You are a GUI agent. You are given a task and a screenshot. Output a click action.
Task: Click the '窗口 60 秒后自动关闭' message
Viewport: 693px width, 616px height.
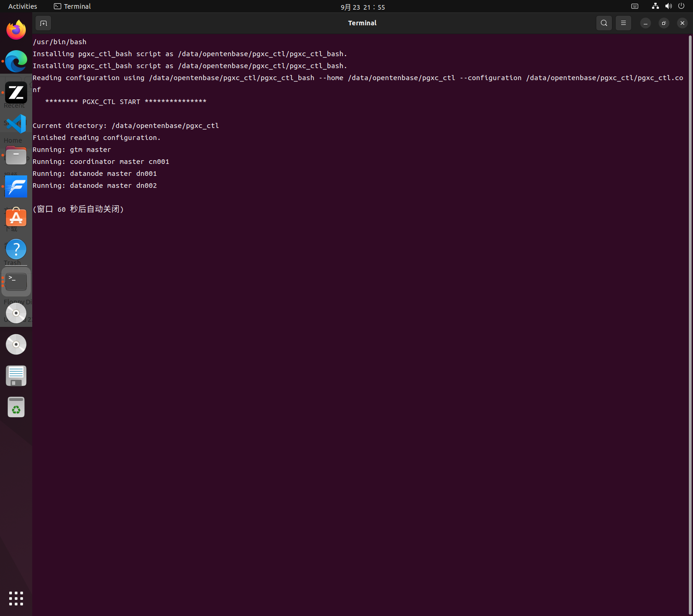click(78, 209)
